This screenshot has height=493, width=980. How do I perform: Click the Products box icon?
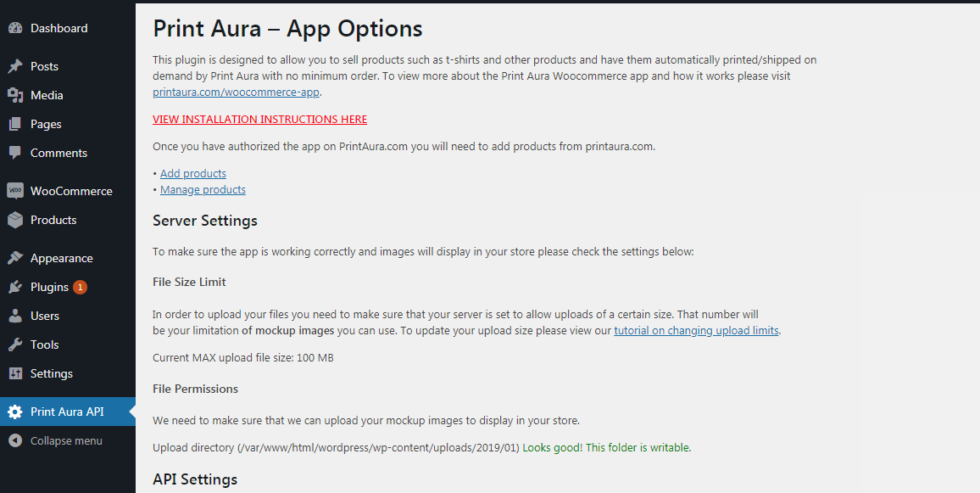point(15,220)
